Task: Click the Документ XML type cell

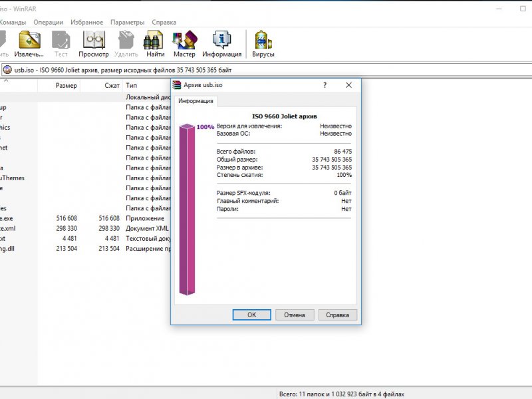Action: [x=147, y=228]
